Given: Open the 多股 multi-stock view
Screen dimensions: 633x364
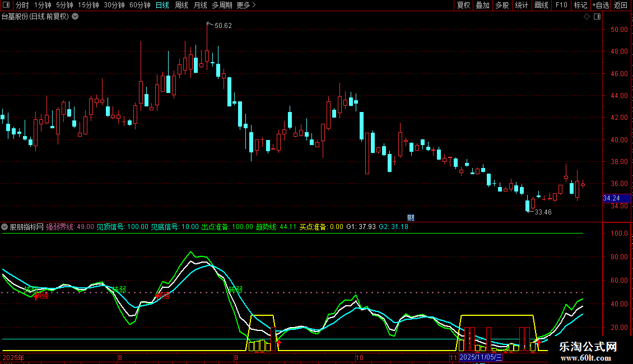Looking at the screenshot, I should [502, 5].
